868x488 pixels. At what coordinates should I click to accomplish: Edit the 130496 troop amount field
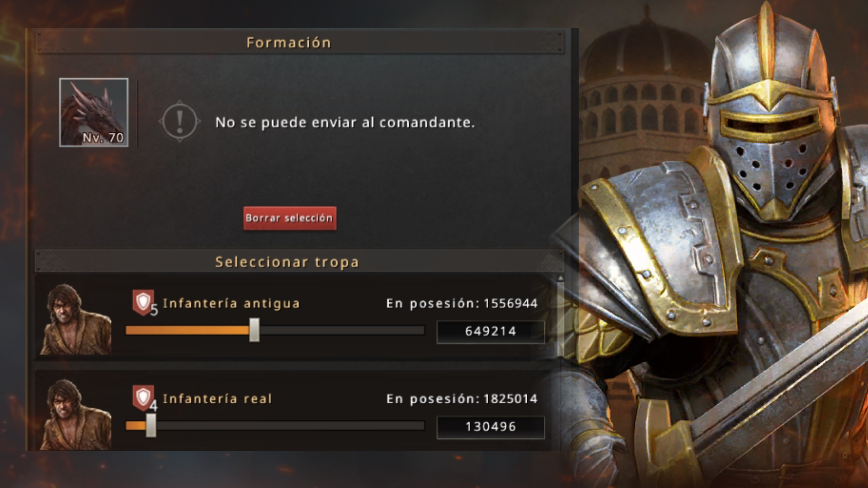click(491, 427)
